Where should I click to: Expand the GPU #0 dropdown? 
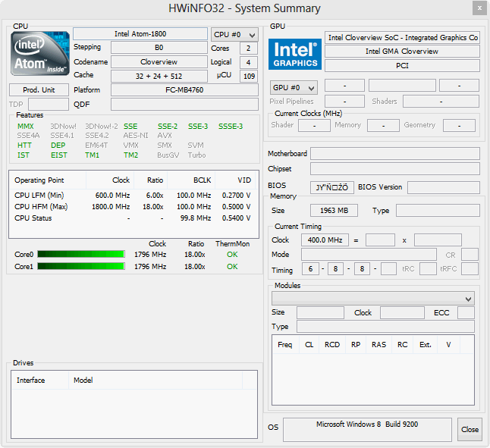pyautogui.click(x=294, y=87)
